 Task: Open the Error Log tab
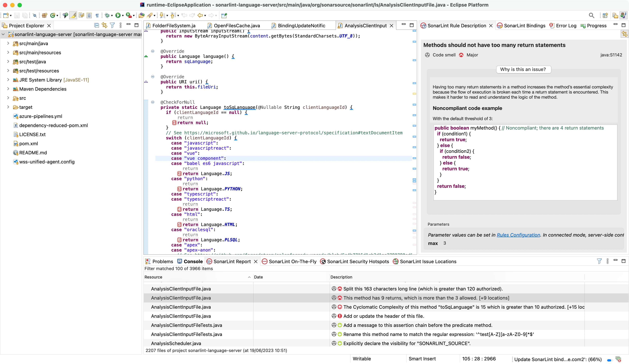(x=563, y=25)
